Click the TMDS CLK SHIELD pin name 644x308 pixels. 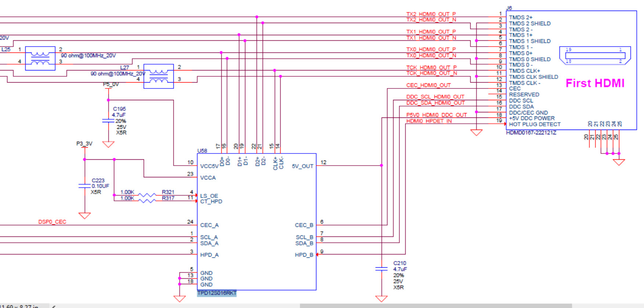(533, 77)
